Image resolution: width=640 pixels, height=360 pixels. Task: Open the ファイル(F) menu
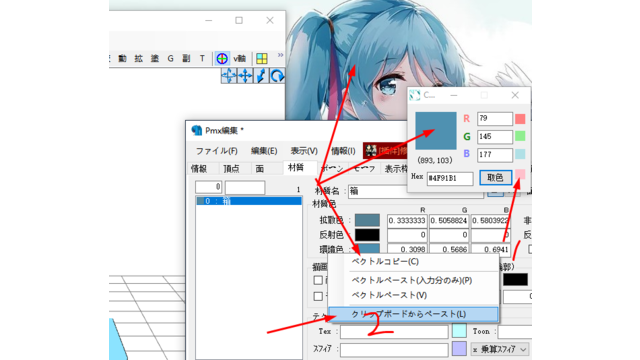(x=216, y=151)
